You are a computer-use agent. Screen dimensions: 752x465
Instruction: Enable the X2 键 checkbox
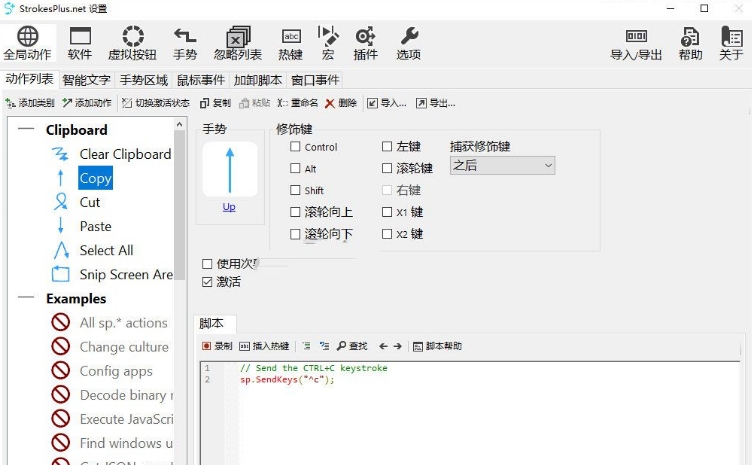pos(387,234)
